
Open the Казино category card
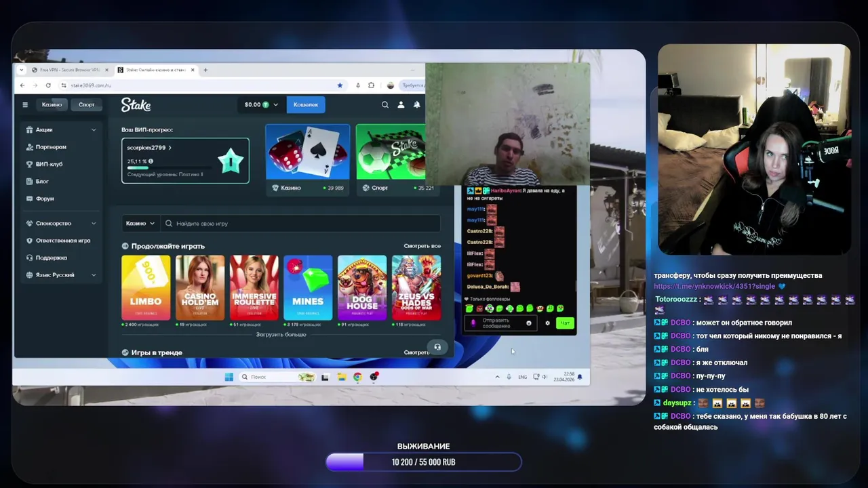(x=308, y=159)
